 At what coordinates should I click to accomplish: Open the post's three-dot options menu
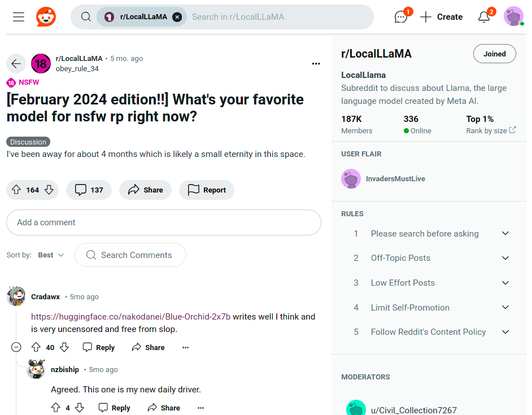tap(316, 64)
